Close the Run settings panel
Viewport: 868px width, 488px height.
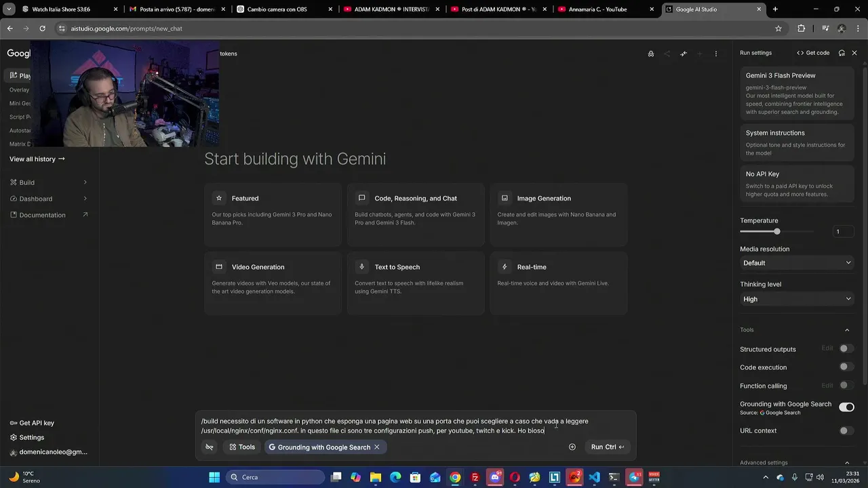[854, 53]
